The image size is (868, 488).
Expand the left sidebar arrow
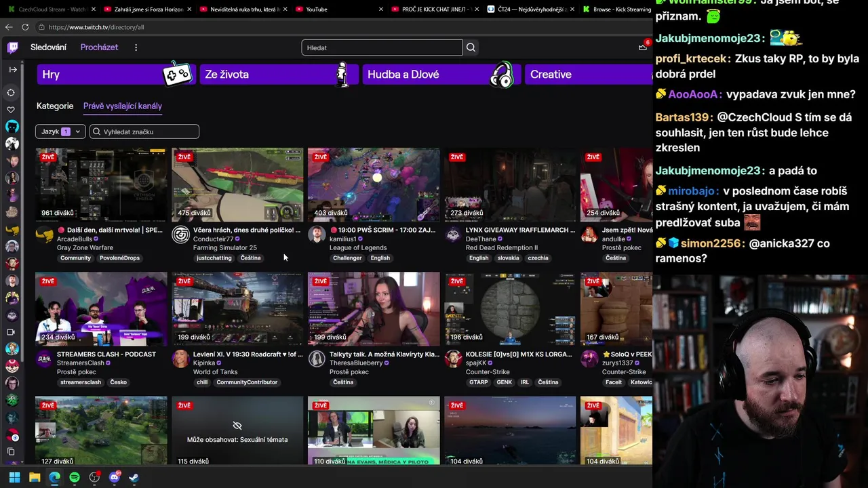pos(12,70)
